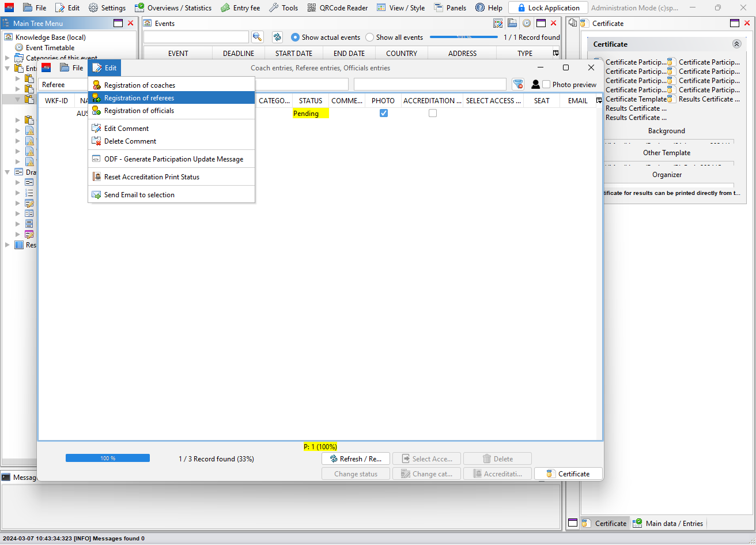Expand the Results tree node arrow
Image resolution: width=756 pixels, height=545 pixels.
pos(7,245)
